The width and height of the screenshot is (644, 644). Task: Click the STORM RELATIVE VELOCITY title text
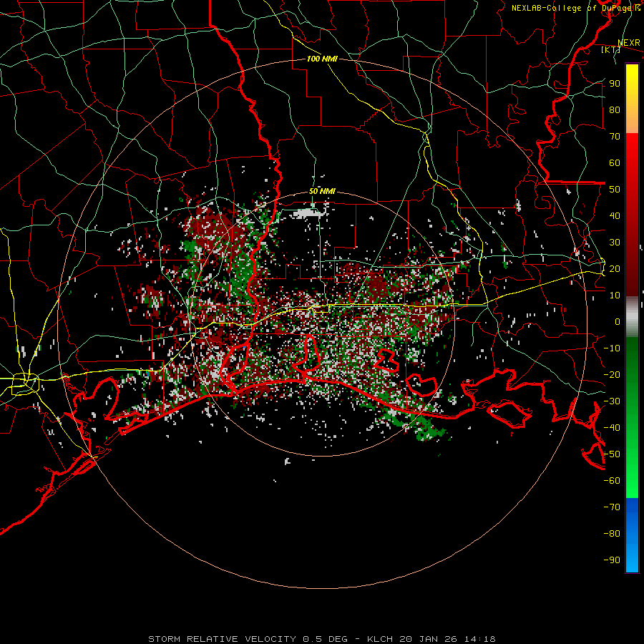[222, 639]
